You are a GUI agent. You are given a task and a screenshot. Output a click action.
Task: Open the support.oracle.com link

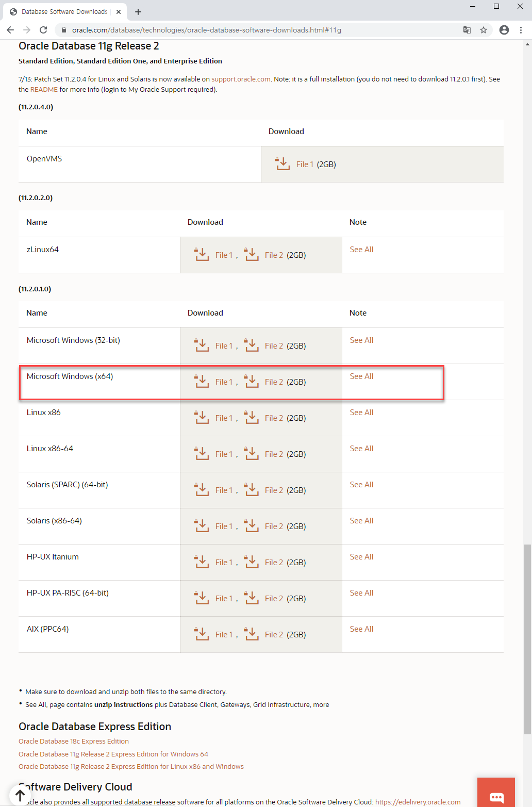pyautogui.click(x=241, y=79)
